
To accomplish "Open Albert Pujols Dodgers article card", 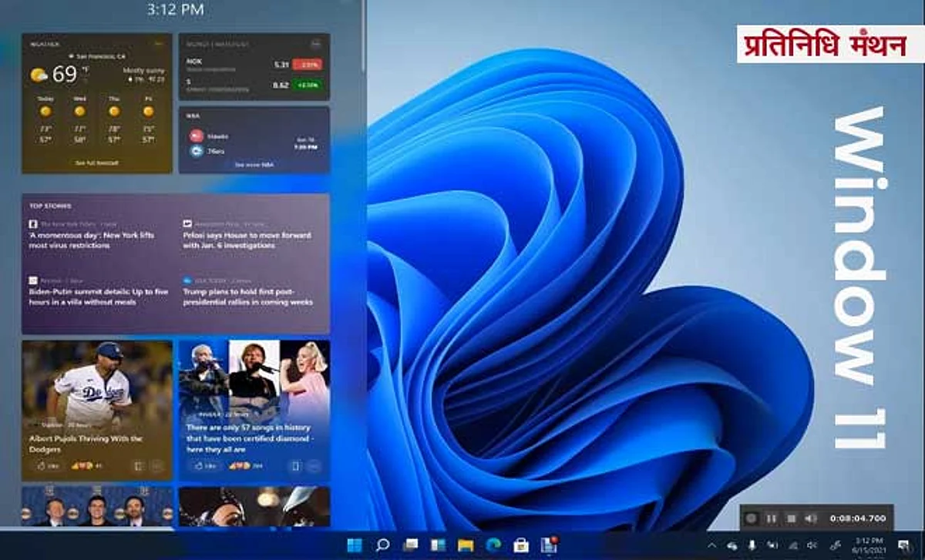I will click(97, 411).
